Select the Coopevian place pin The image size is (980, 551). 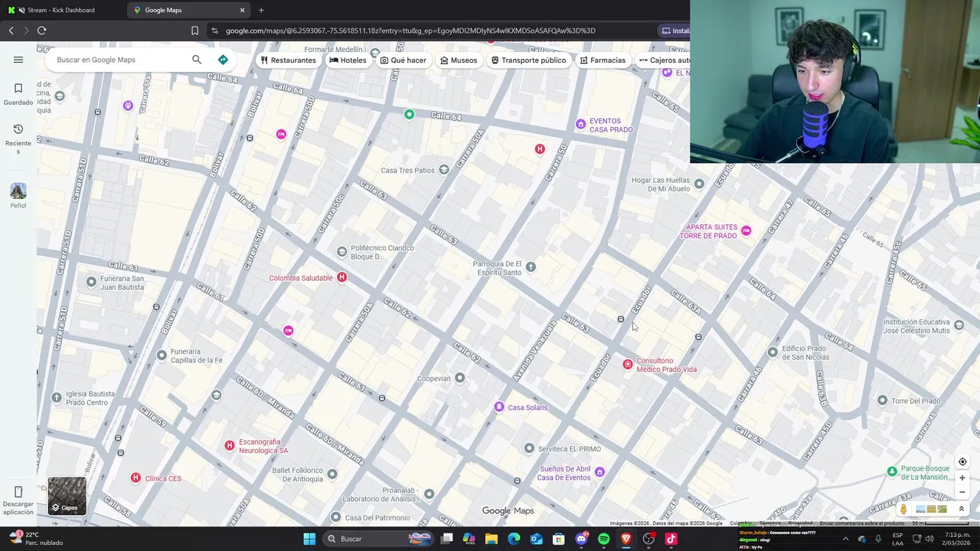(x=459, y=378)
